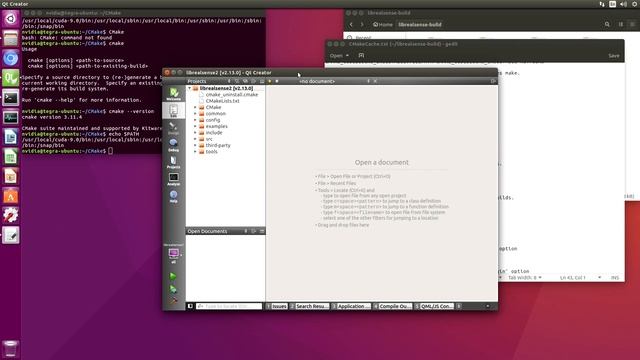This screenshot has height=360, width=640.
Task: Expand the tools folder arrow
Action: (x=196, y=151)
